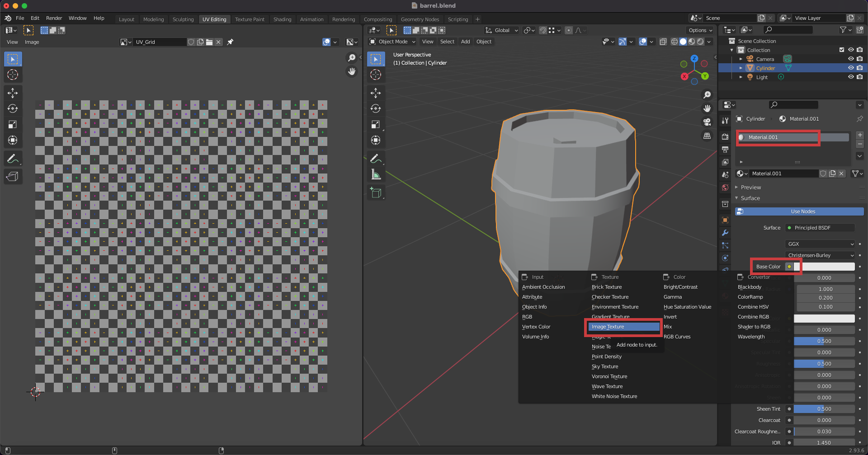The image size is (868, 455).
Task: Select the Move tool in 3D viewport
Action: [x=375, y=93]
